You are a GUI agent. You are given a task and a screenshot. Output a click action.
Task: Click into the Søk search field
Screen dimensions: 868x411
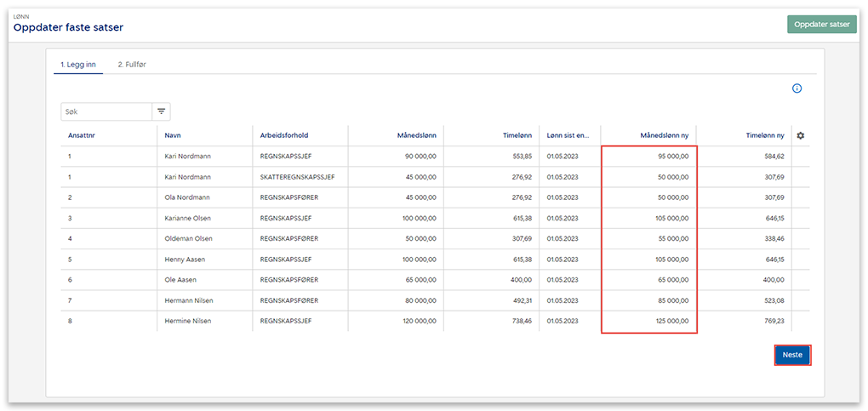pyautogui.click(x=106, y=111)
